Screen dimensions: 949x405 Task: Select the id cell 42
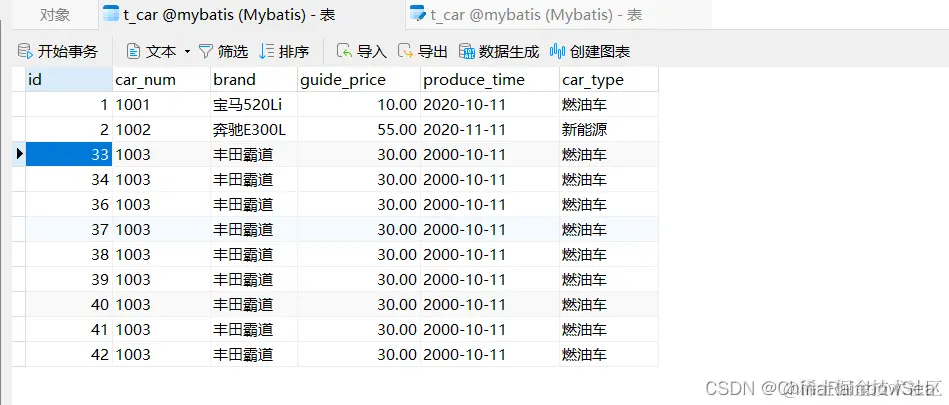coord(68,354)
